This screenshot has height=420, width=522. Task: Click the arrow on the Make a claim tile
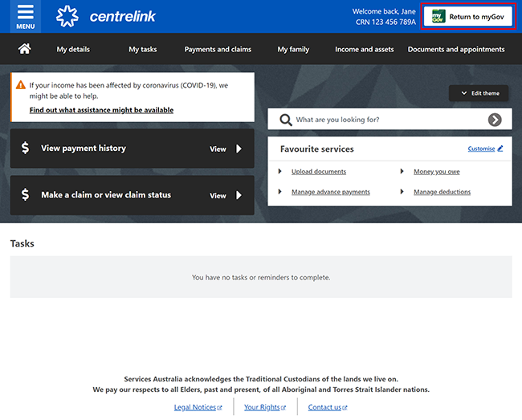click(x=239, y=195)
